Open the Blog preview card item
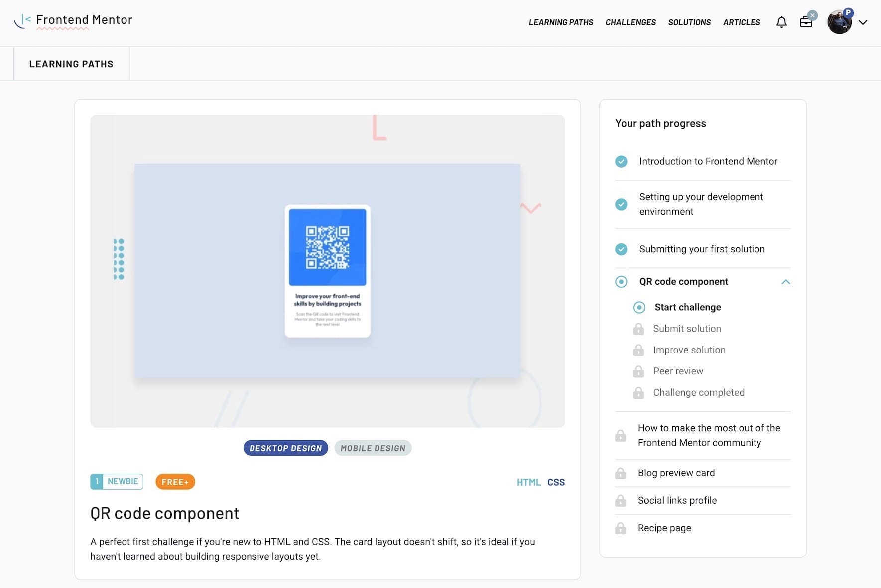Viewport: 881px width, 588px height. (676, 473)
